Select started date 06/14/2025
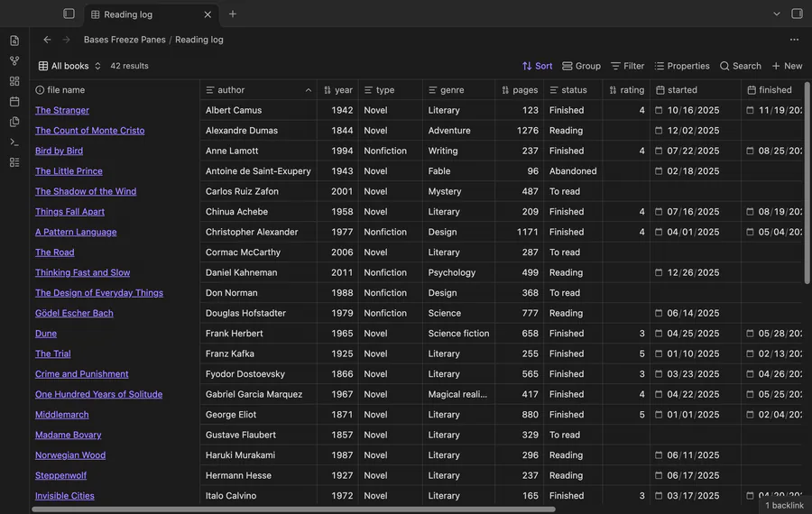Viewport: 812px width, 514px height. [696, 313]
